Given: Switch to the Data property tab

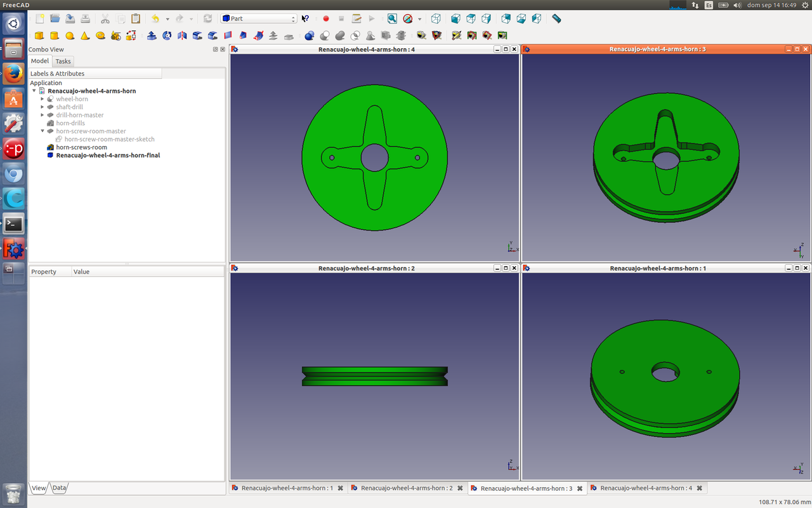Looking at the screenshot, I should (x=59, y=488).
